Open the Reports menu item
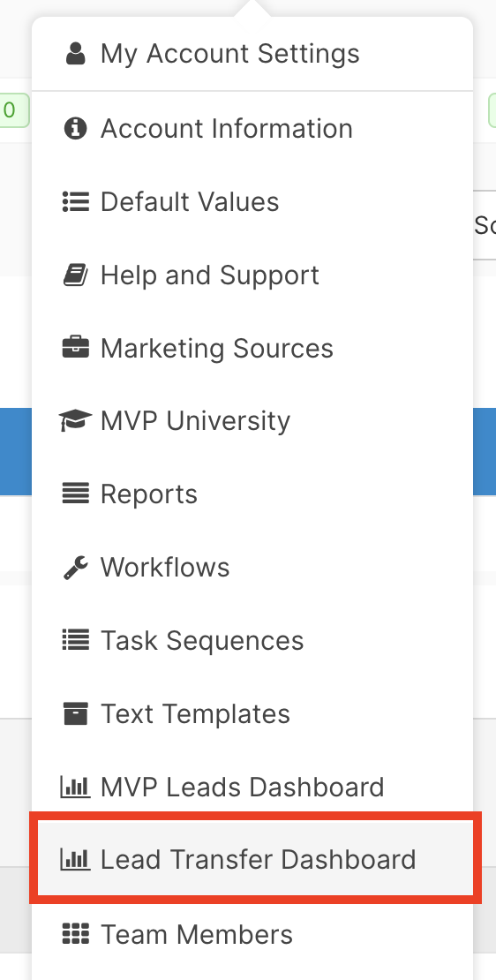Screen dimensions: 496x980 252,494
